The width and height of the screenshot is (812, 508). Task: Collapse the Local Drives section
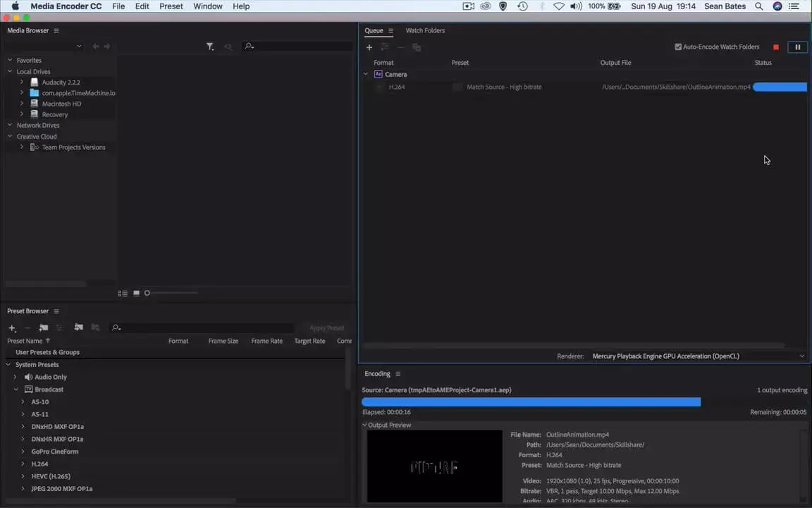coord(10,71)
